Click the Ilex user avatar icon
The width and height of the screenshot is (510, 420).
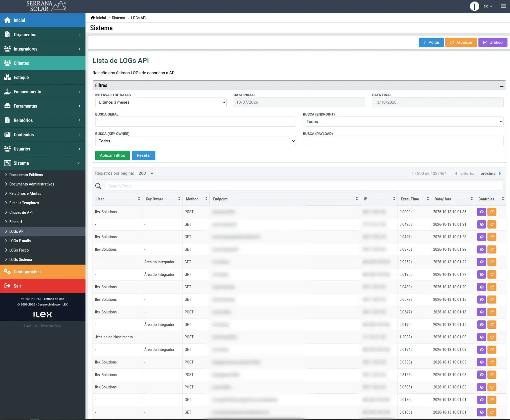point(474,6)
